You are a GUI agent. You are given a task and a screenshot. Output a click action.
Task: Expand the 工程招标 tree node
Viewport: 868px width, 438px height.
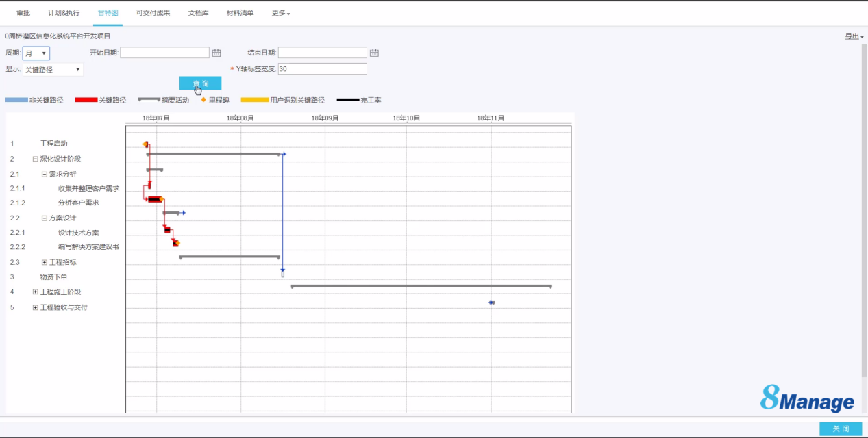(x=45, y=262)
